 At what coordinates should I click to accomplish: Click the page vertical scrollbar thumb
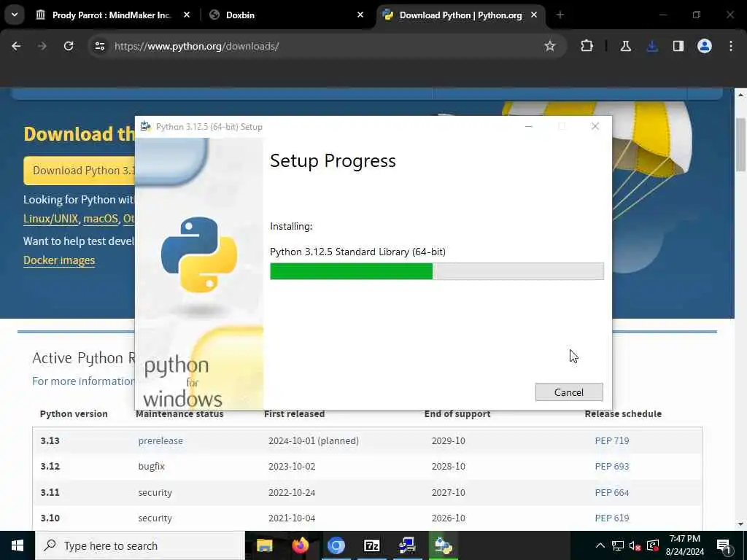[740, 144]
